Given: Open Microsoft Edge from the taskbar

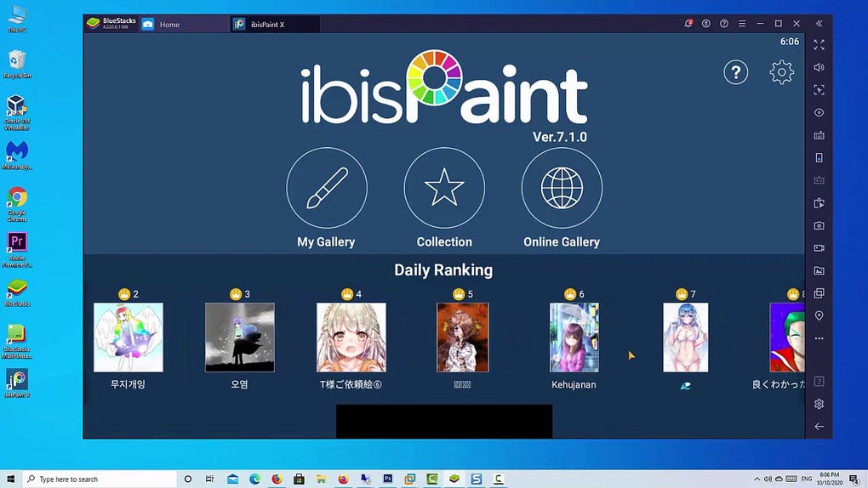Looking at the screenshot, I should (254, 479).
